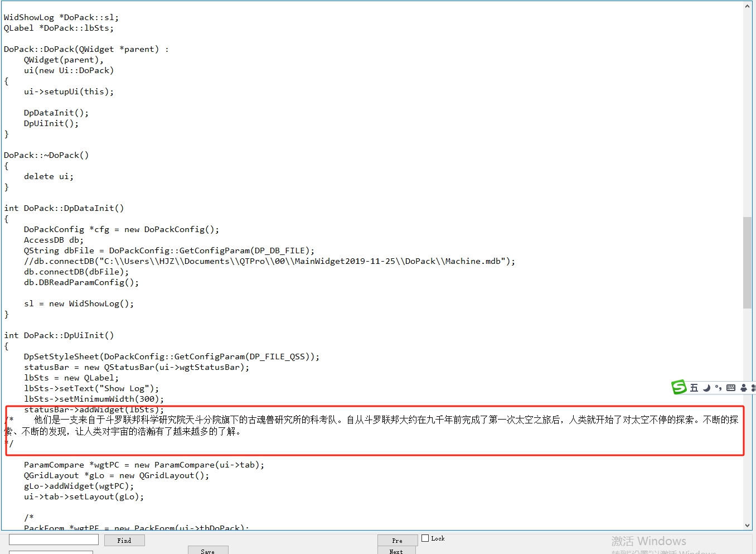This screenshot has height=554, width=756.
Task: Click 'statusBar = new QStatusBar' line
Action: [x=137, y=367]
